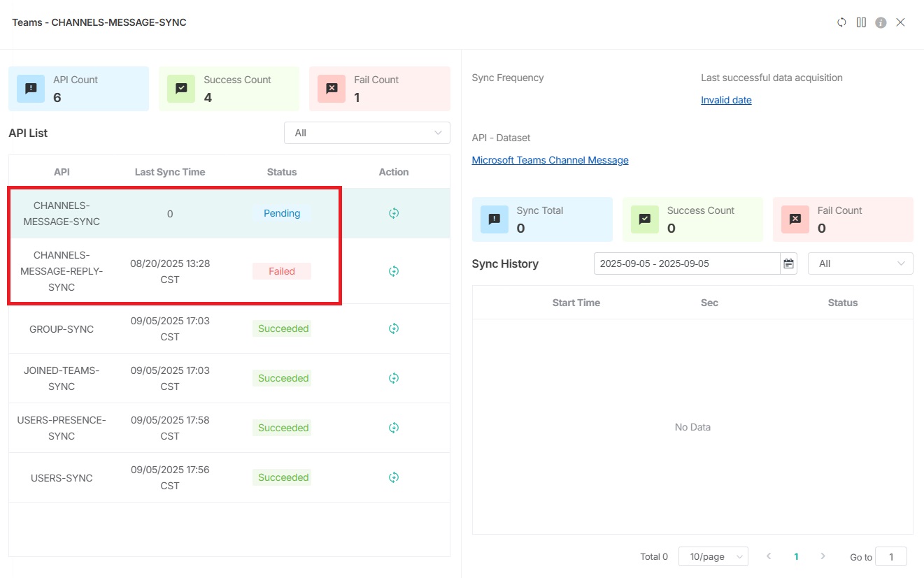Run sync action for GROUP-SYNC
Image resolution: width=924 pixels, height=578 pixels.
[394, 328]
